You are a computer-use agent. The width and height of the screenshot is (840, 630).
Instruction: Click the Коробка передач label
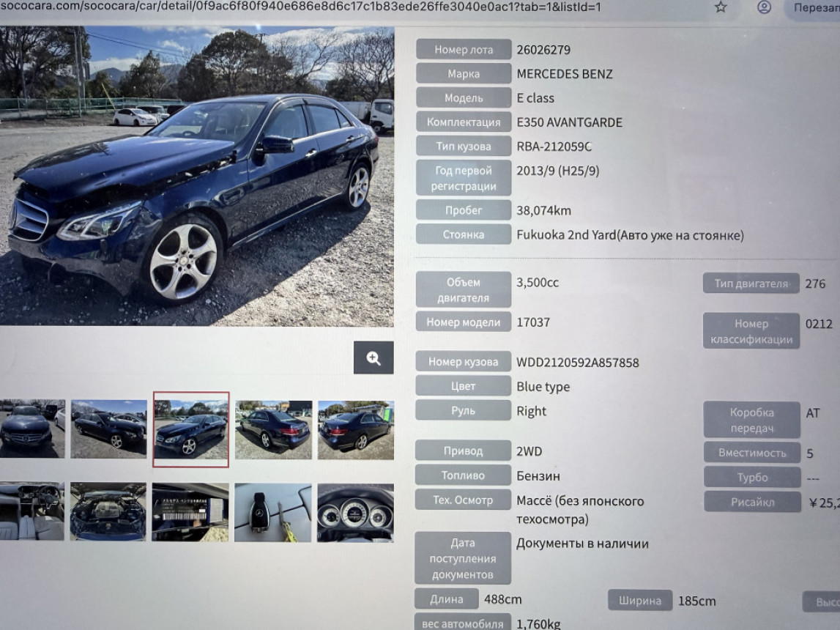(751, 420)
